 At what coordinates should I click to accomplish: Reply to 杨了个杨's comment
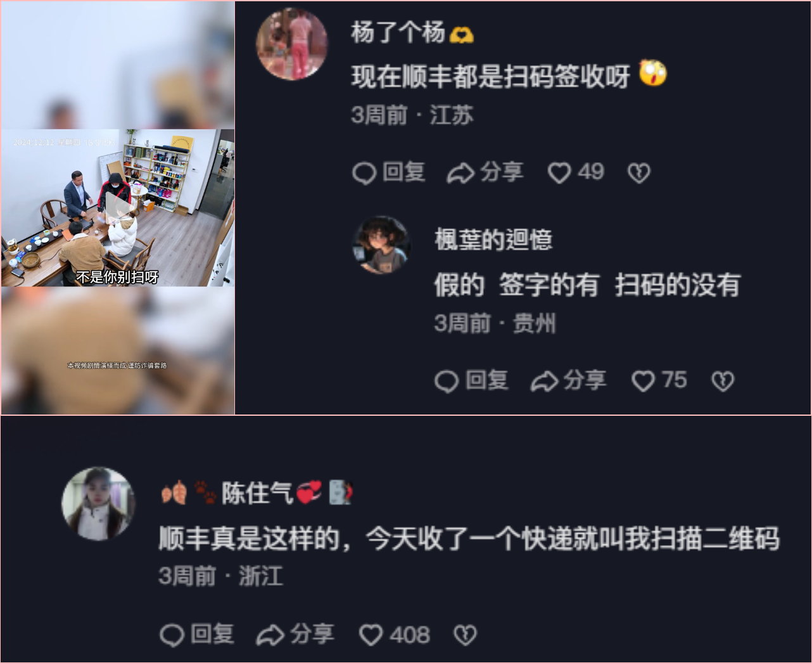tap(388, 172)
